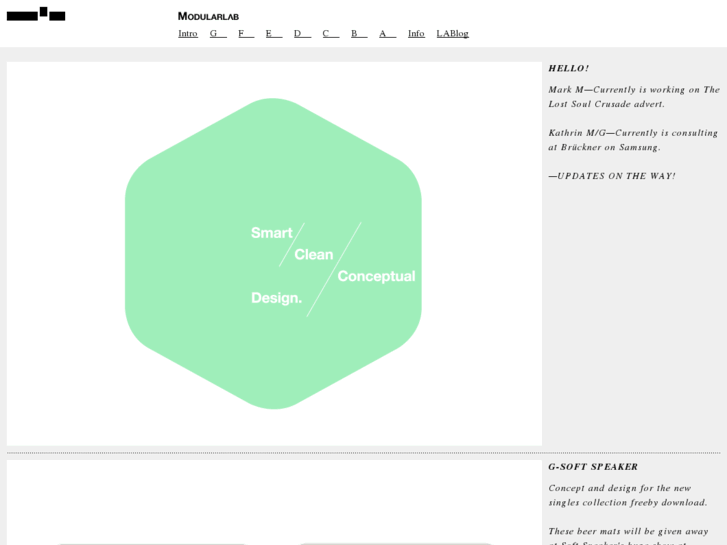Select the E navigation link
The height and width of the screenshot is (545, 727).
click(x=274, y=33)
